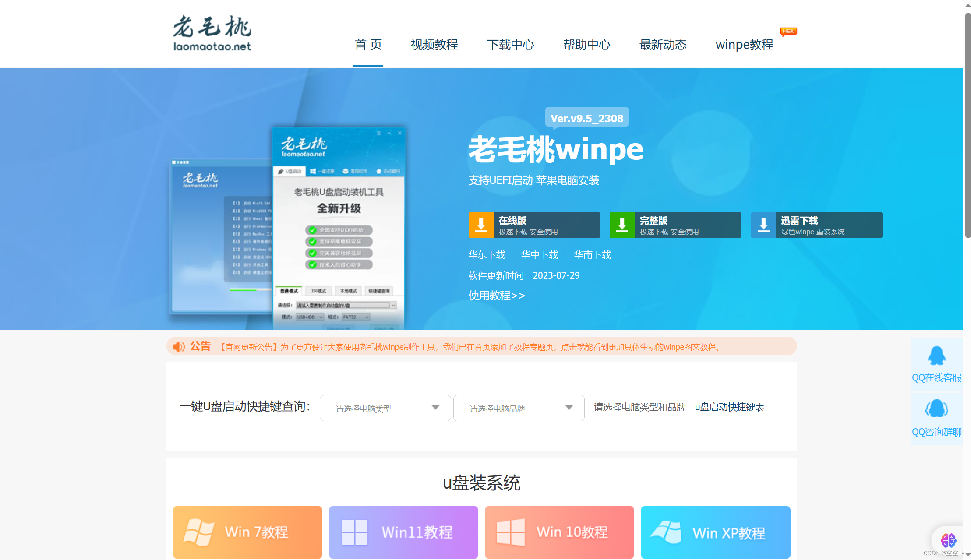Click the orange download icon on 在线版 button
The width and height of the screenshot is (971, 560).
(480, 225)
